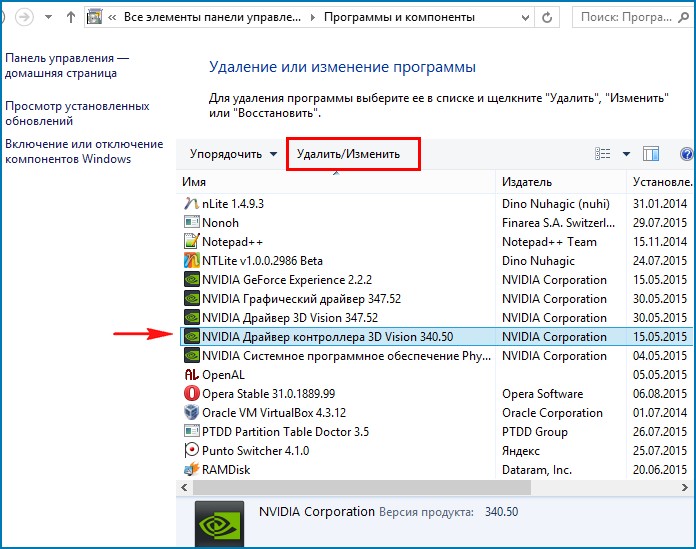Click the NTLite v1.0.0.2986 Beta icon
Screen dimensions: 696x549
point(191,261)
